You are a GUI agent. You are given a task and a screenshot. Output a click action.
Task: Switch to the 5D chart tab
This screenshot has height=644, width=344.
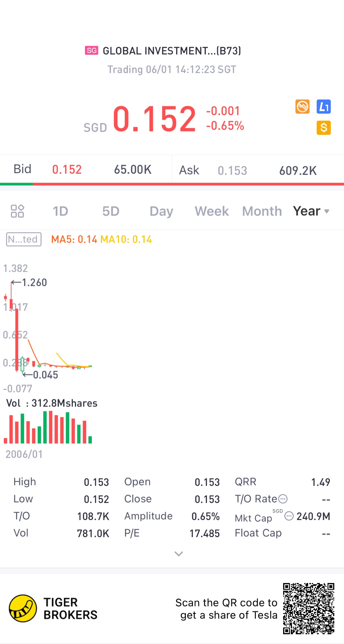(x=111, y=211)
